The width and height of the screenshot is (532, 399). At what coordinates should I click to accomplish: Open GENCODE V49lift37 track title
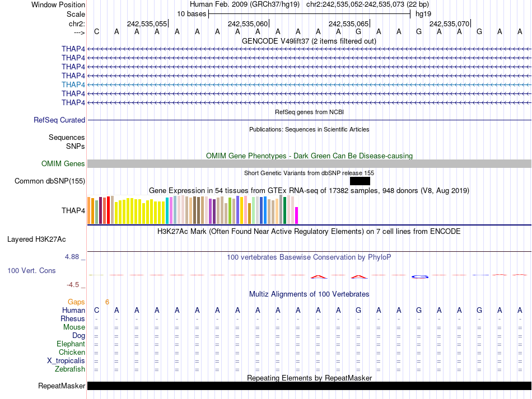(x=309, y=41)
